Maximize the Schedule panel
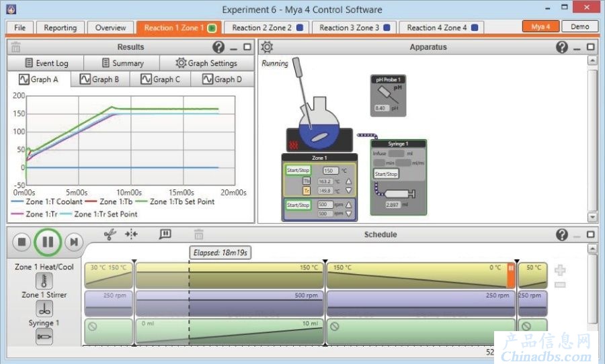Viewport: 605px width, 364px height. (x=590, y=234)
